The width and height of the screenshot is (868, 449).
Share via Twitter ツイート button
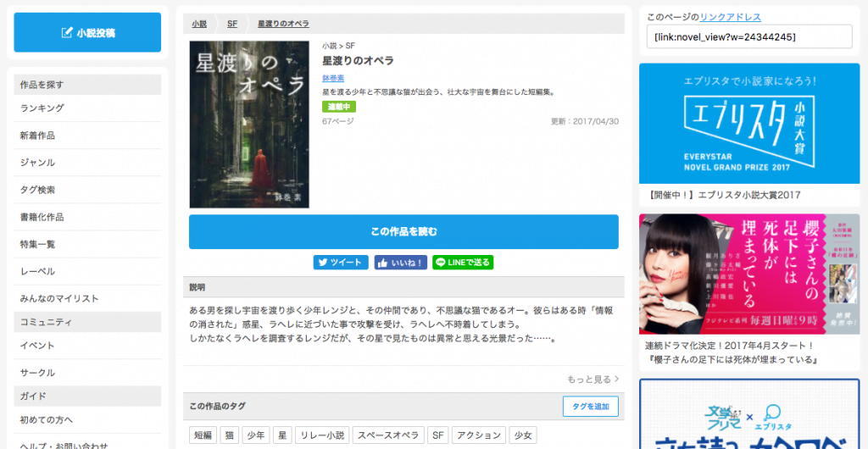341,262
